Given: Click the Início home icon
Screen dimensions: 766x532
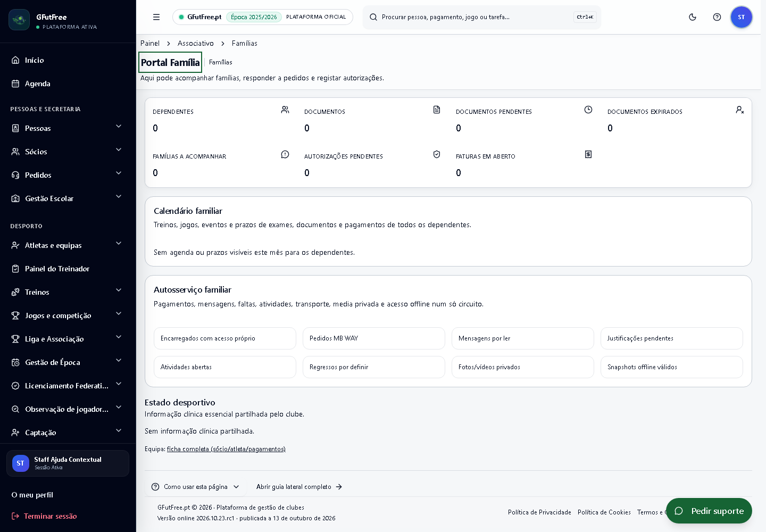Looking at the screenshot, I should [15, 60].
